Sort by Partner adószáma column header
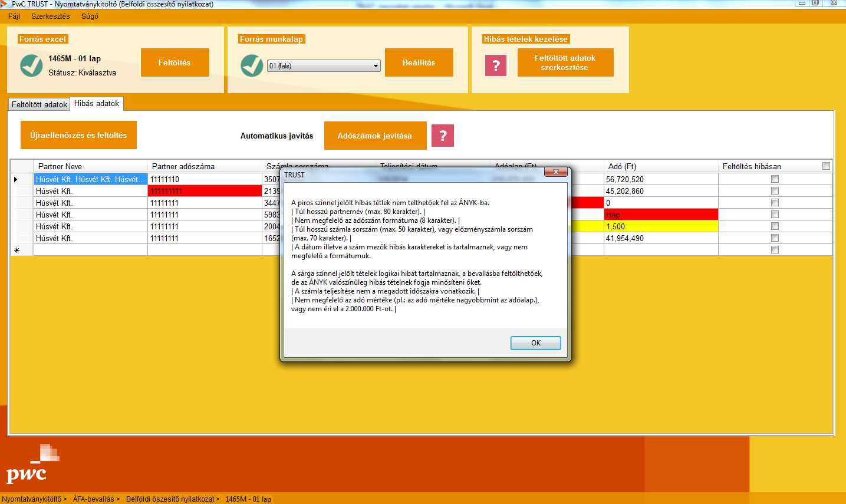This screenshot has width=846, height=504. (x=205, y=166)
